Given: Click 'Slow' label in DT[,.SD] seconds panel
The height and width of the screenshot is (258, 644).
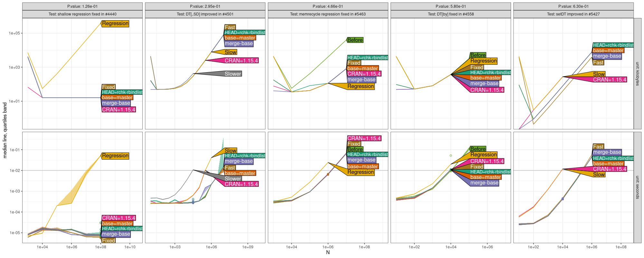Looking at the screenshot, I should pyautogui.click(x=231, y=151).
